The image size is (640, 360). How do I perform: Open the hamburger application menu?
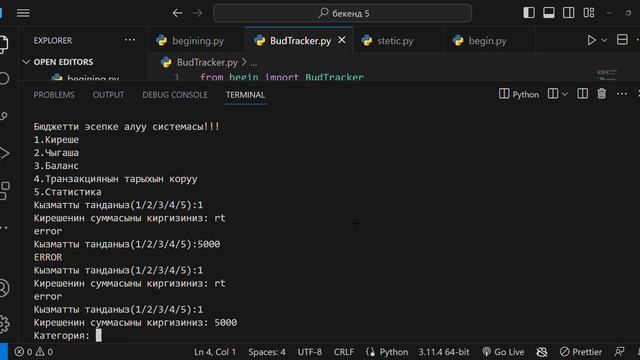coord(23,13)
